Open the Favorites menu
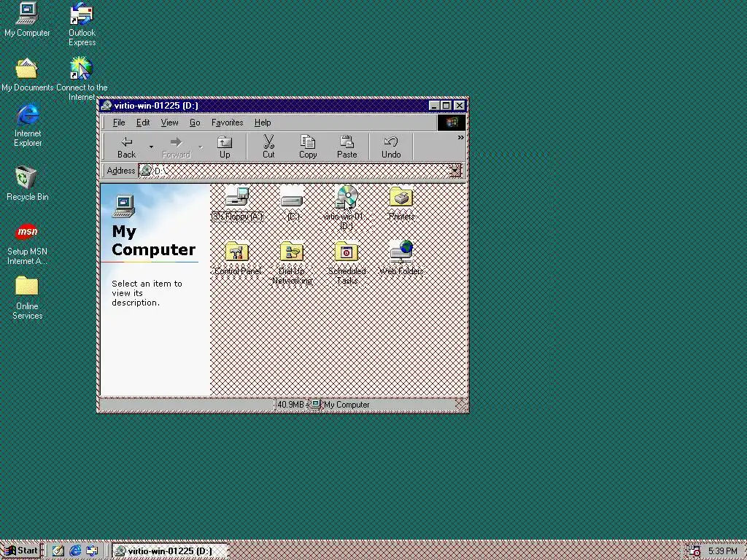The image size is (747, 560). click(228, 122)
